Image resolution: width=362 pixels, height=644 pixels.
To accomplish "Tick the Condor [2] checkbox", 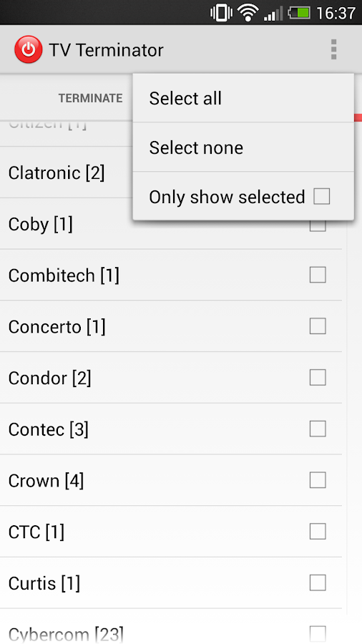I will 318,378.
